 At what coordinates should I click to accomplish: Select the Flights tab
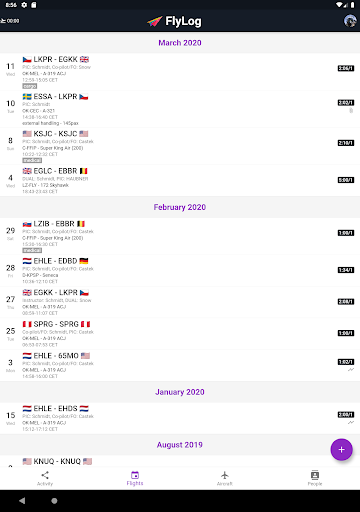coord(135,478)
